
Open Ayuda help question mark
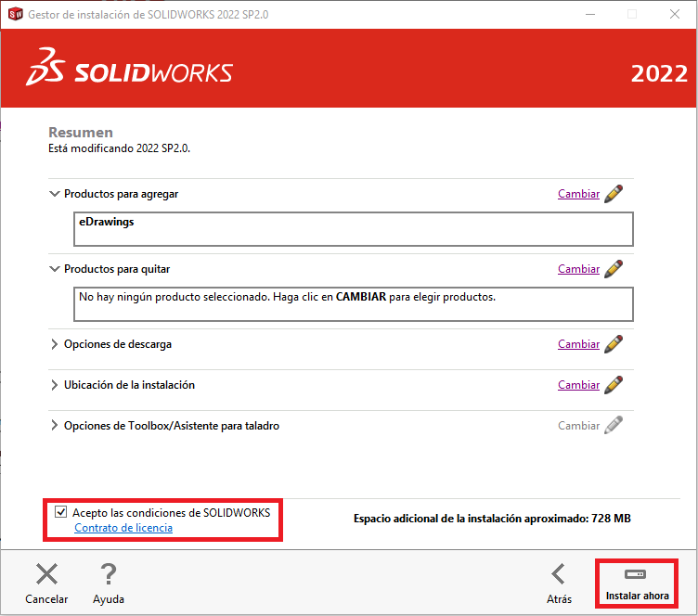click(109, 584)
